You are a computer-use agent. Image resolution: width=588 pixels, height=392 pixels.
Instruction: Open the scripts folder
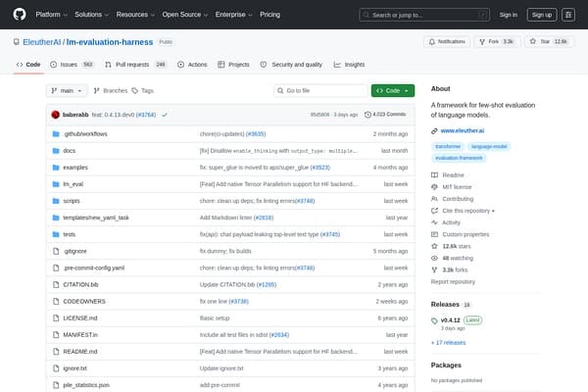(x=72, y=201)
